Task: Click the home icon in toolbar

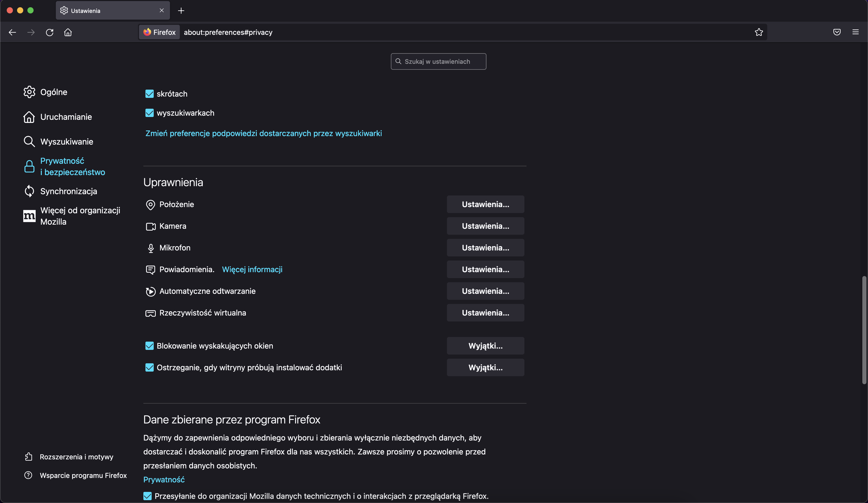Action: click(x=68, y=32)
